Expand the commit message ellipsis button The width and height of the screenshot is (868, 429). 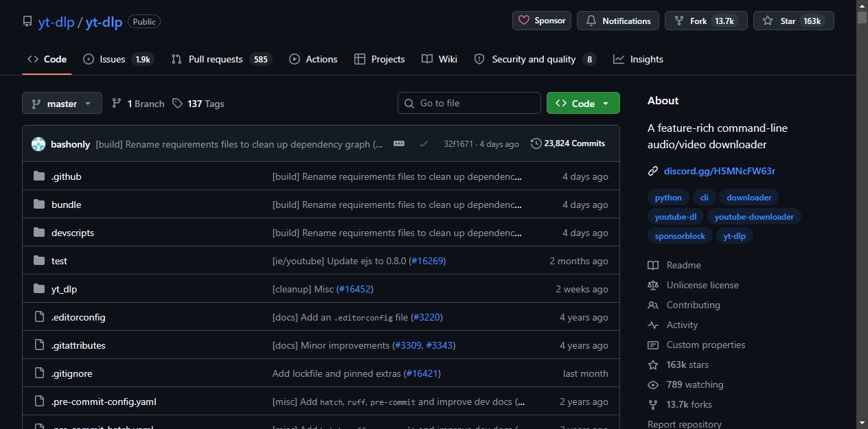pyautogui.click(x=399, y=143)
